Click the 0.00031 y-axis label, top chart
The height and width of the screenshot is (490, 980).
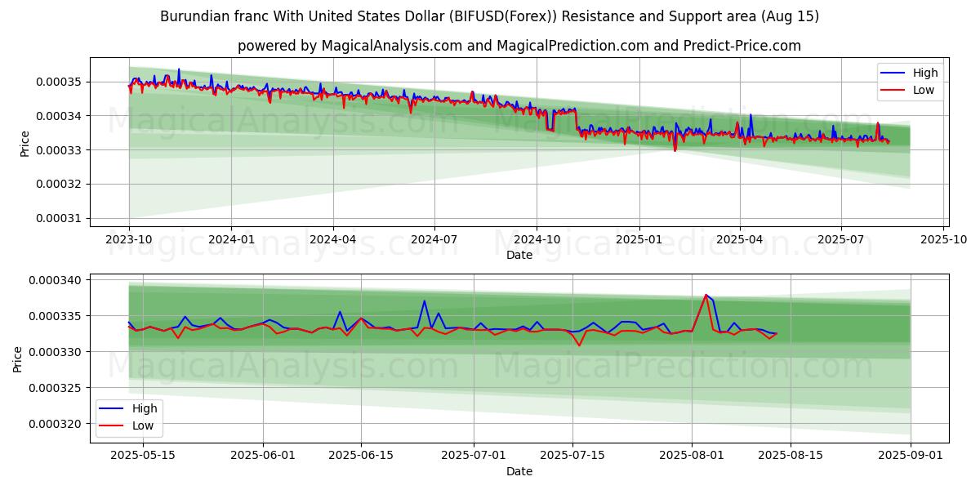(60, 218)
